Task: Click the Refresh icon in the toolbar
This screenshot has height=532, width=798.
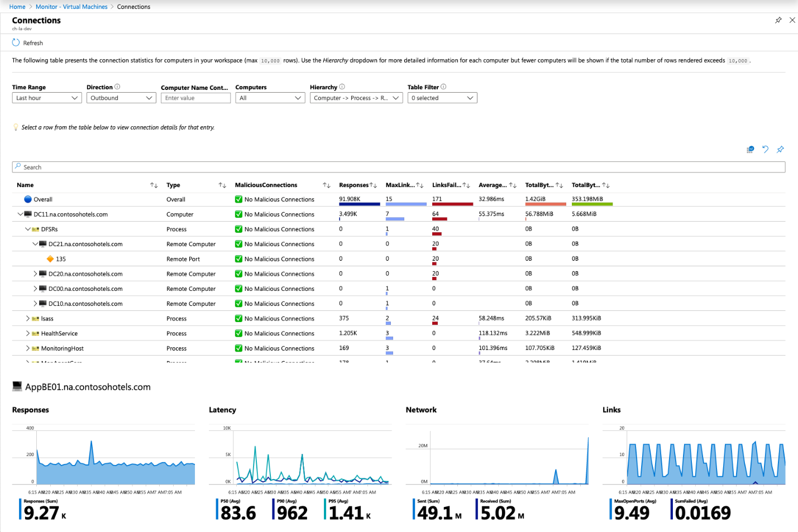Action: 16,43
